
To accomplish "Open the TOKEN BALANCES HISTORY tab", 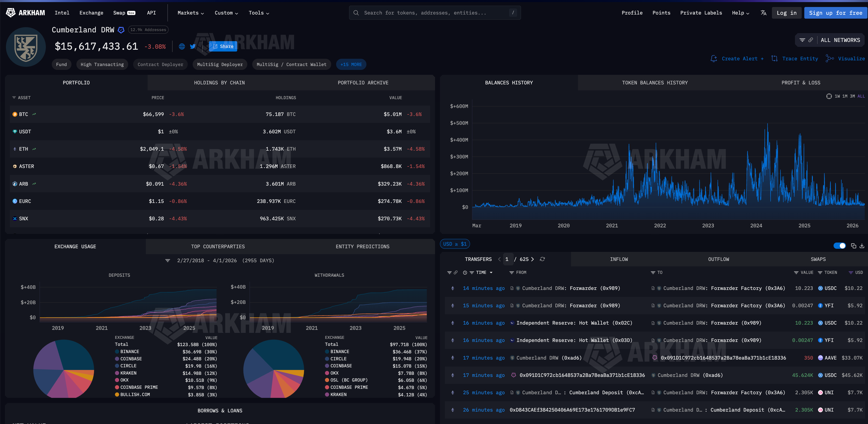I will pos(655,83).
